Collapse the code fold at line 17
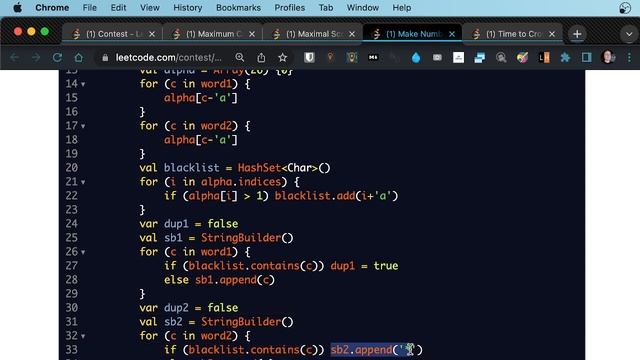Image resolution: width=640 pixels, height=360 pixels. point(83,127)
